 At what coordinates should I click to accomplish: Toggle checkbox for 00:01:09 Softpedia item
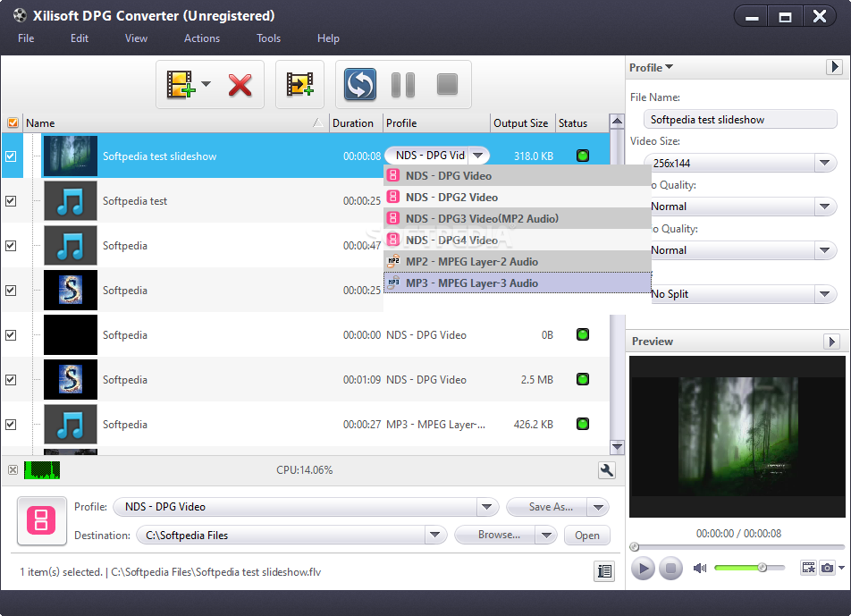point(11,380)
